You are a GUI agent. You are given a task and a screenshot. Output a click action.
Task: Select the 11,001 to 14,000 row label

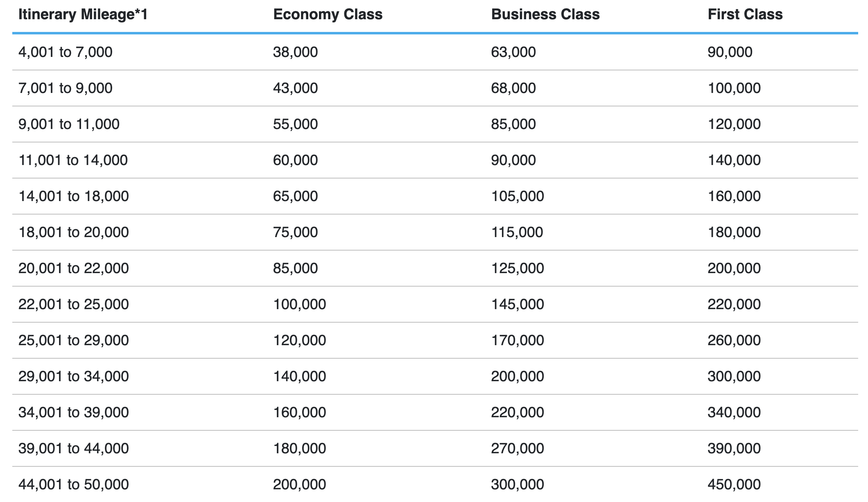click(73, 161)
